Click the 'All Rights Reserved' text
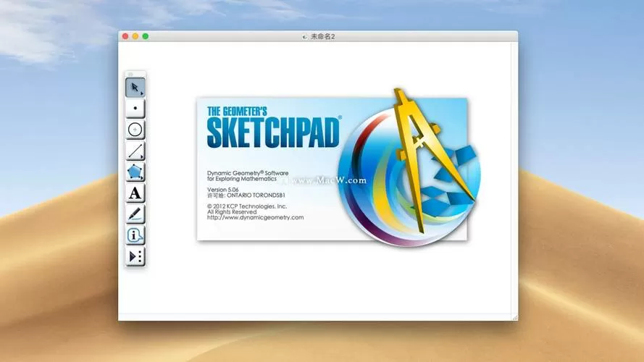 tap(232, 212)
